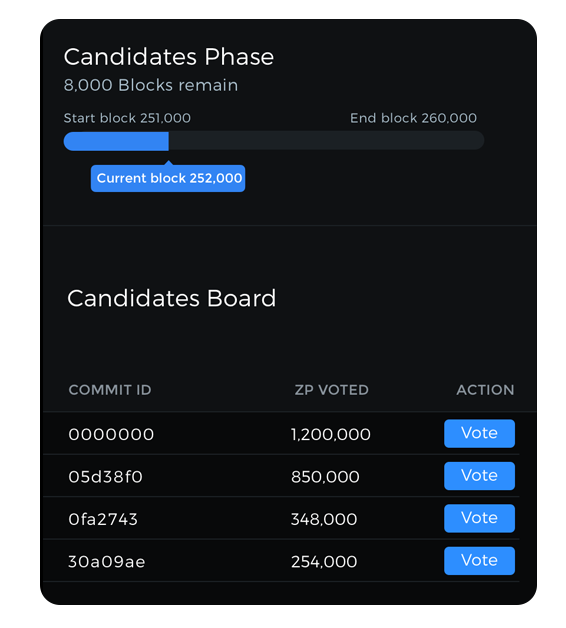566x628 pixels.
Task: Click the unfilled dark progress bar area
Action: click(x=326, y=141)
